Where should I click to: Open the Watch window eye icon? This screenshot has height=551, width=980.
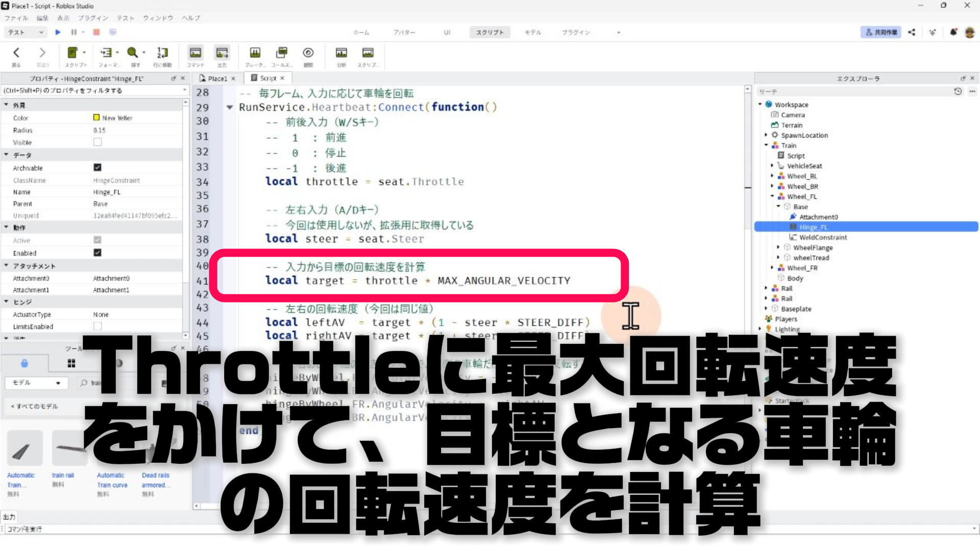(x=308, y=53)
